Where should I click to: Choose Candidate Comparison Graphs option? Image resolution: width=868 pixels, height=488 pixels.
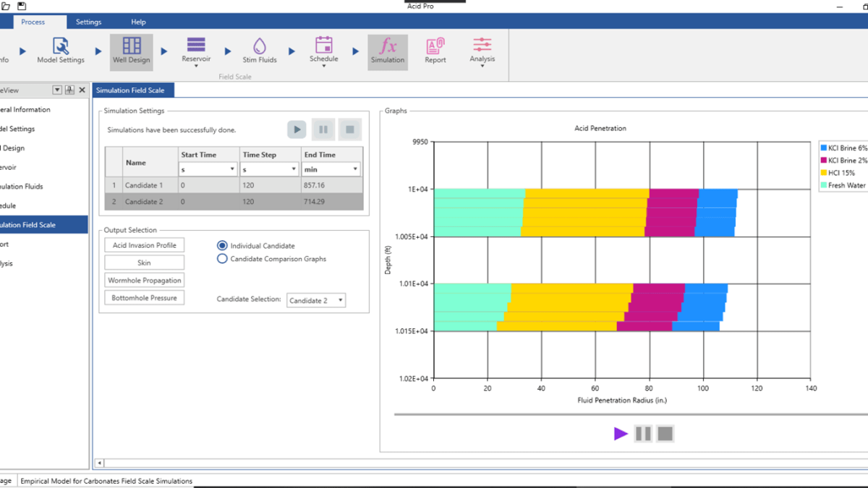tap(223, 259)
